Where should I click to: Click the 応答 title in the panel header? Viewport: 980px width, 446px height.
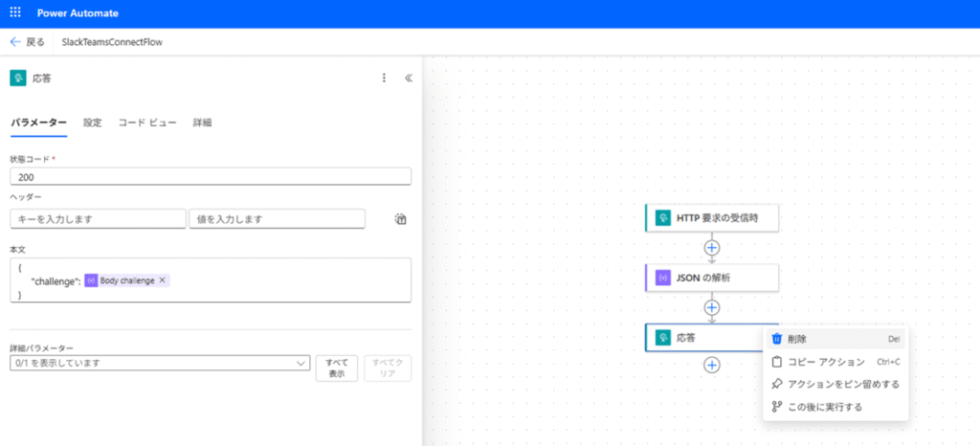pyautogui.click(x=42, y=78)
